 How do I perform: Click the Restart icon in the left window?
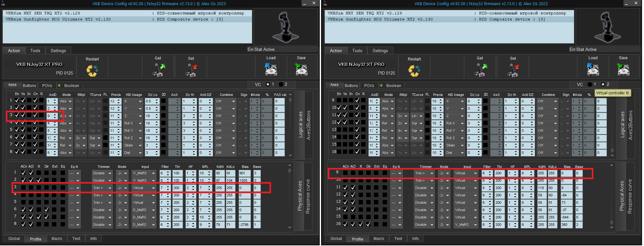point(92,71)
